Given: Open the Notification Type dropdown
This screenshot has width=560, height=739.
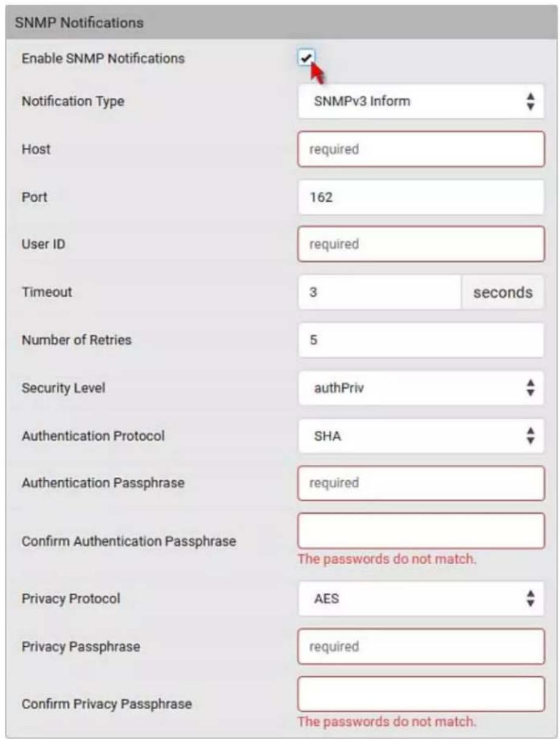Looking at the screenshot, I should coord(421,101).
